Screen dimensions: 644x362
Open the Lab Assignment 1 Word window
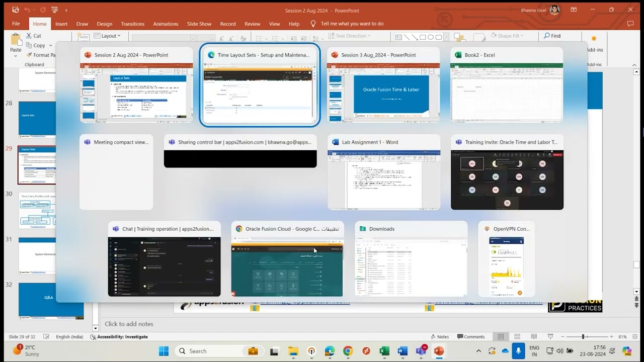pos(384,172)
